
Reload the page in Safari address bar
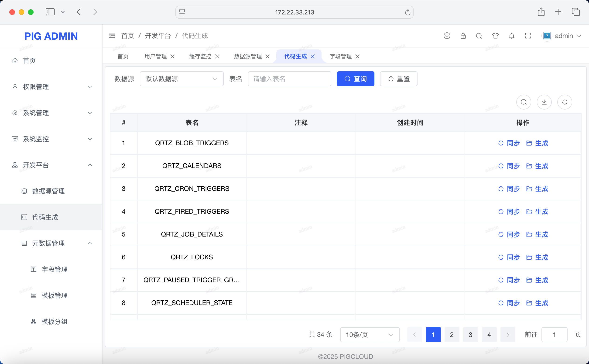407,12
